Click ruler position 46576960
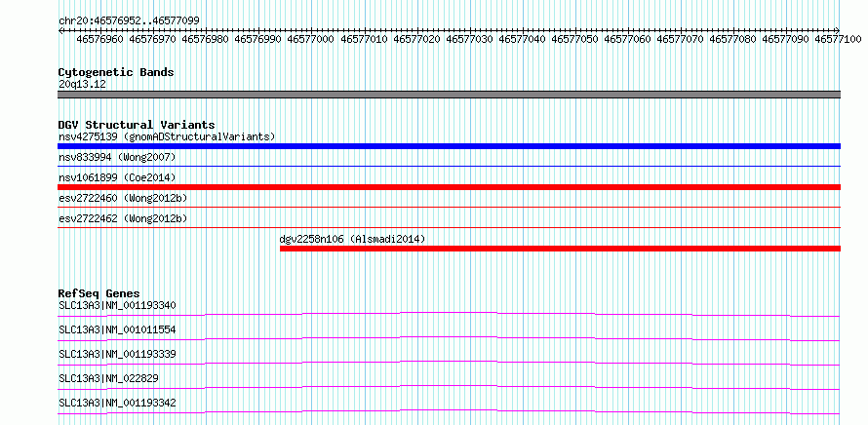This screenshot has height=425, width=868. (100, 39)
